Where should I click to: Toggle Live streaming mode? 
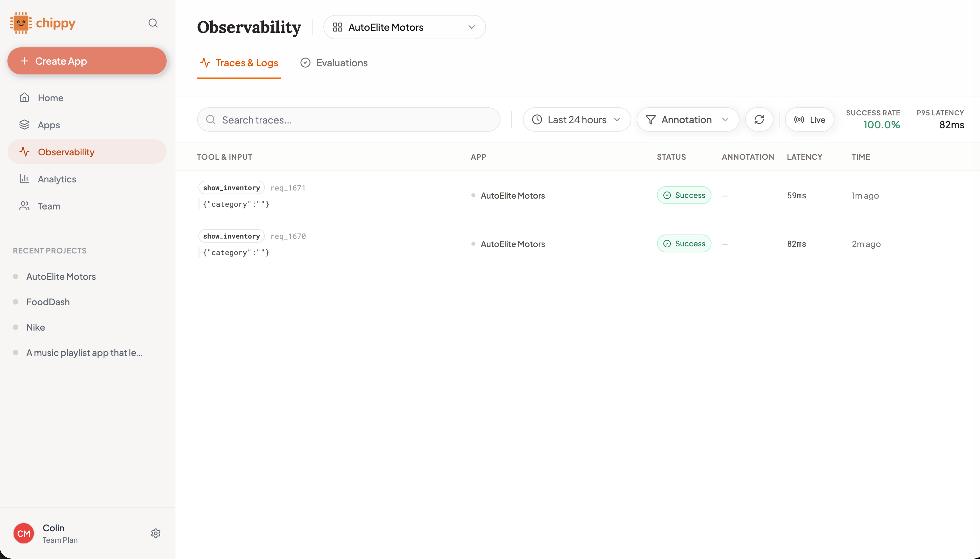tap(809, 119)
